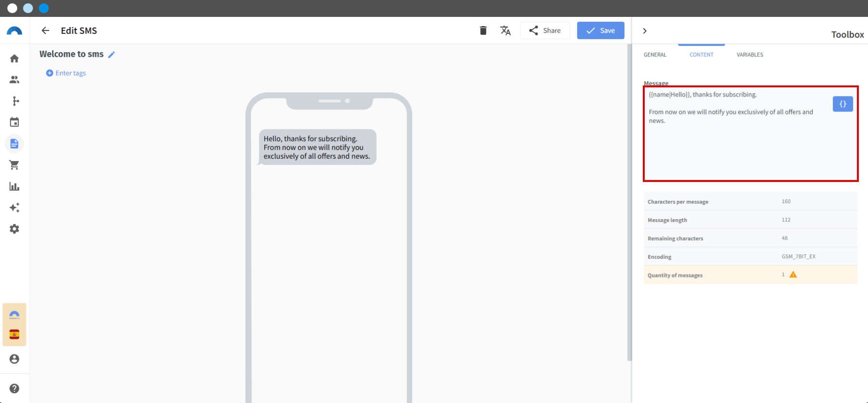Click the 'Edit SMS' page heading
Image resolution: width=868 pixels, height=403 pixels.
pyautogui.click(x=79, y=30)
